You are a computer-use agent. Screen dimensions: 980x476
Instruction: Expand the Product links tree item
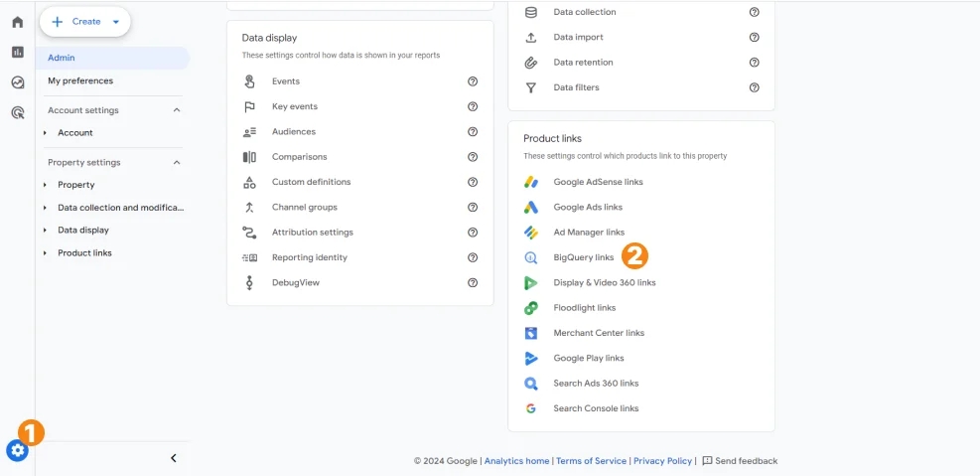[45, 253]
